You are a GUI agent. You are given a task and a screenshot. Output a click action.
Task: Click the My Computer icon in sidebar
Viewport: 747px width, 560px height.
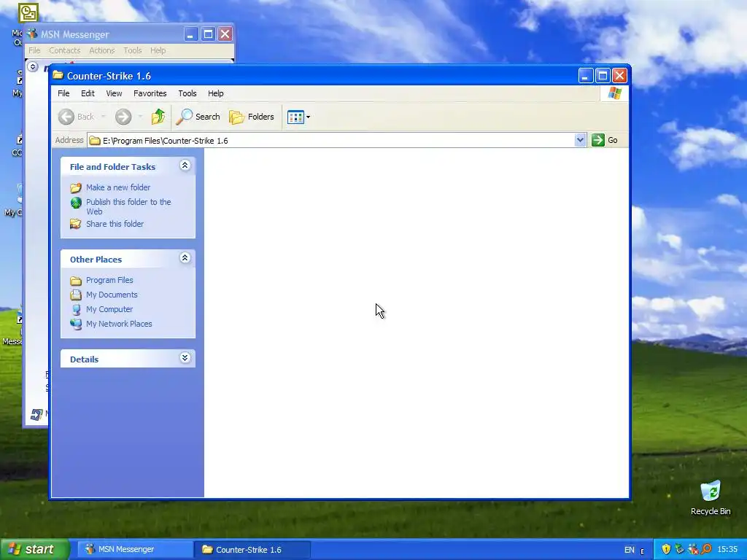76,309
